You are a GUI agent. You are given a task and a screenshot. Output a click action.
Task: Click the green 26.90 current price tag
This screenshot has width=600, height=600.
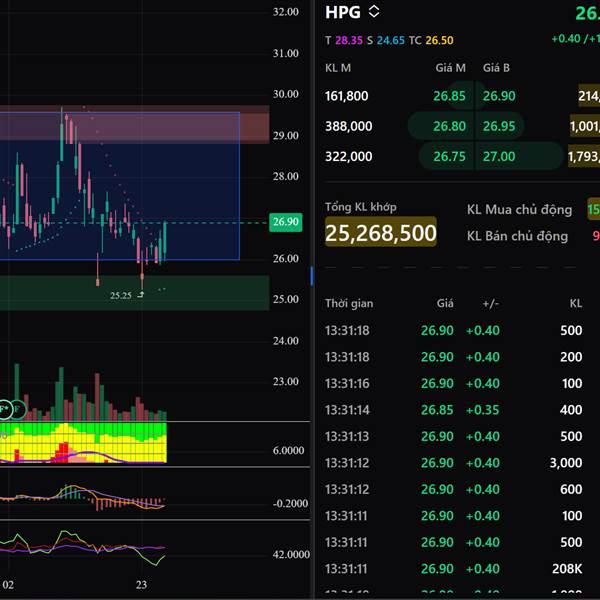(x=286, y=222)
